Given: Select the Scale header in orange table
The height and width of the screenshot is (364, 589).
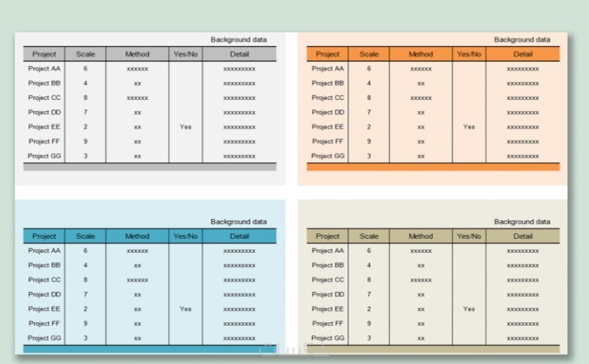Looking at the screenshot, I should point(369,54).
